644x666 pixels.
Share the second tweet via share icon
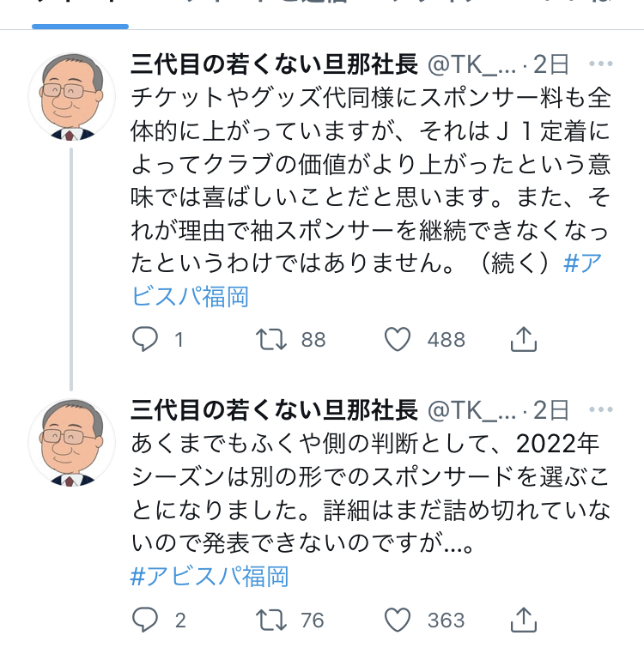pos(523,620)
